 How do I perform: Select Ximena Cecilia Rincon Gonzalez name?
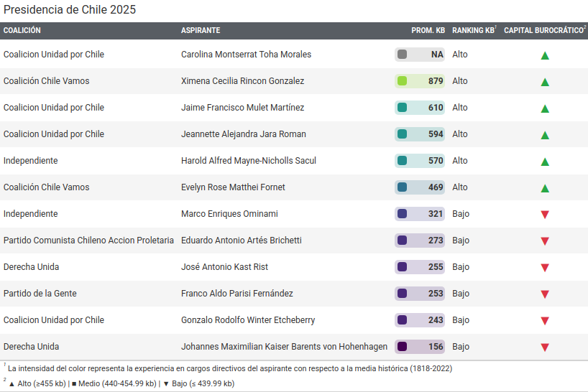(x=243, y=81)
